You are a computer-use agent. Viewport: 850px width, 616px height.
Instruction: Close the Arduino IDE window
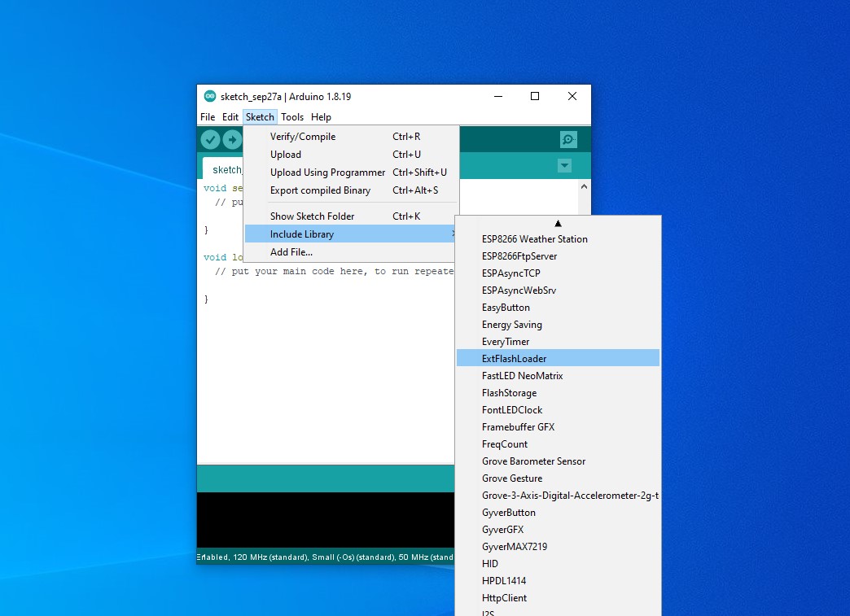572,96
